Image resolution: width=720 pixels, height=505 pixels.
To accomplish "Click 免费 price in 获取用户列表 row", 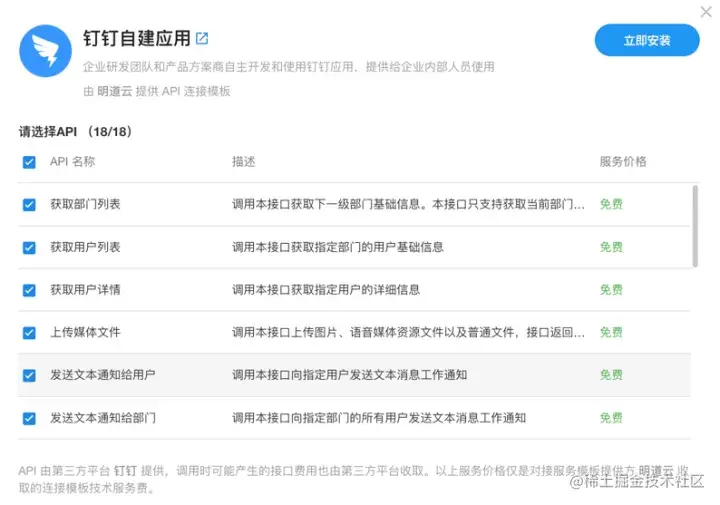I will pos(611,247).
